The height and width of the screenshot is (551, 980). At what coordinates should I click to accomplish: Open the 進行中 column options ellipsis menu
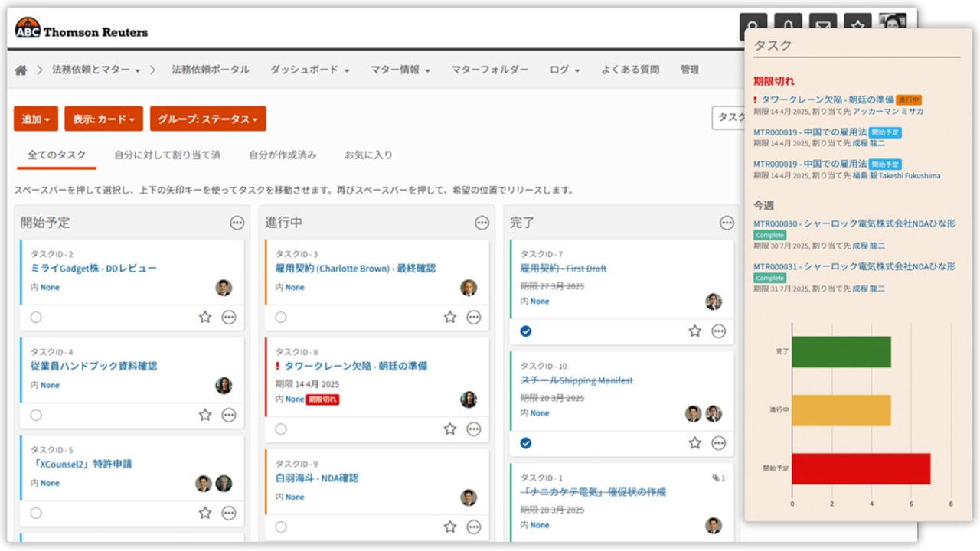pos(482,223)
